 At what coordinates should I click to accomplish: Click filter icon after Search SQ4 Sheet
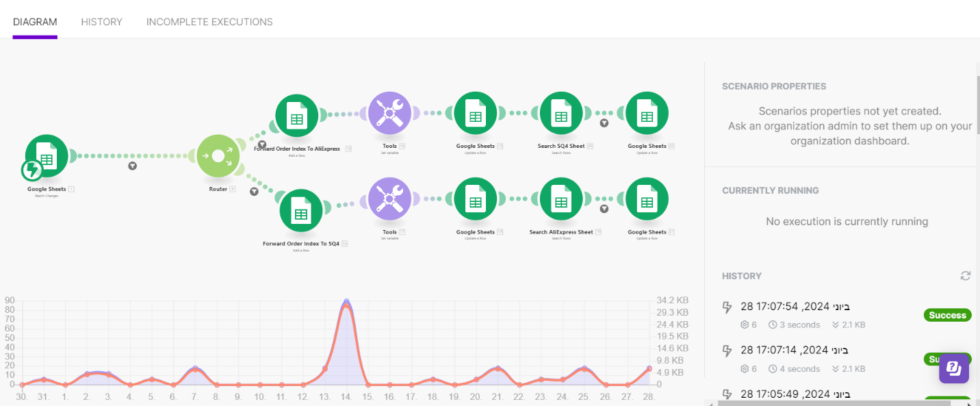point(604,123)
